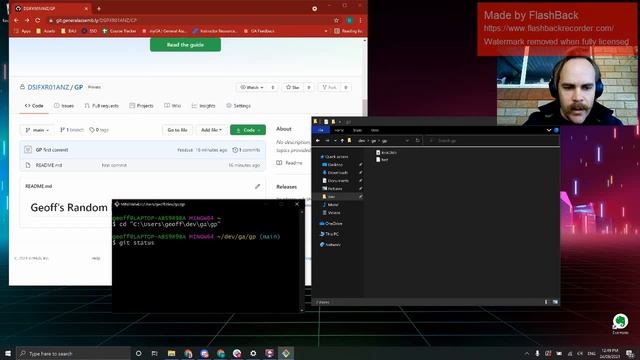This screenshot has width=640, height=360.
Task: Open the GP first commit message
Action: 52,150
